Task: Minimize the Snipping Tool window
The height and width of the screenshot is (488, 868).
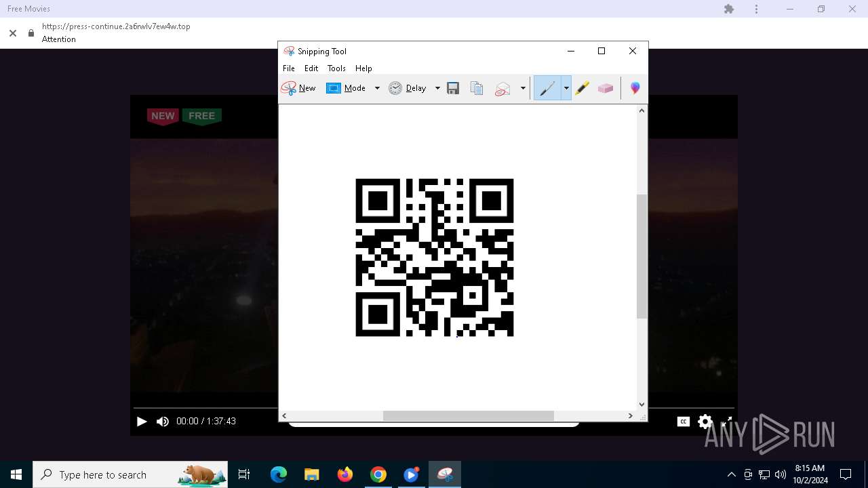Action: point(571,51)
